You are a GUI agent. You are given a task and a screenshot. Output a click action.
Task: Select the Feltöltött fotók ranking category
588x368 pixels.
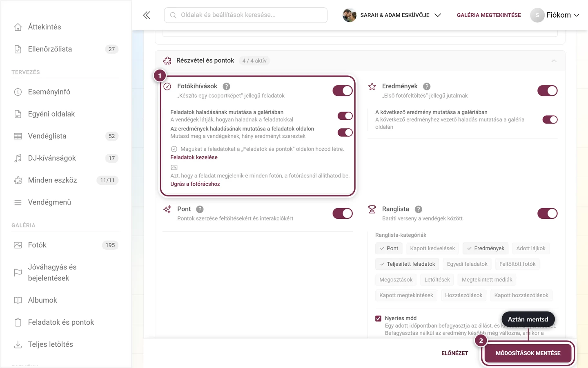click(517, 264)
